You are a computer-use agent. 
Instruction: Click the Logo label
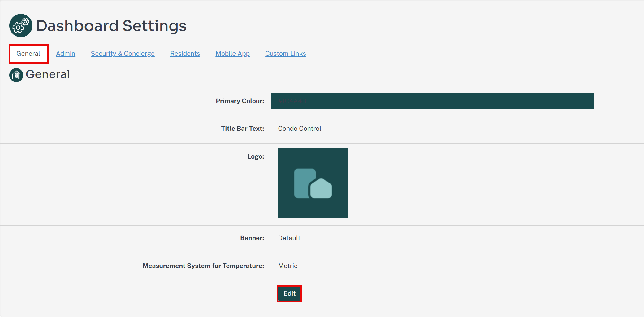pos(256,156)
